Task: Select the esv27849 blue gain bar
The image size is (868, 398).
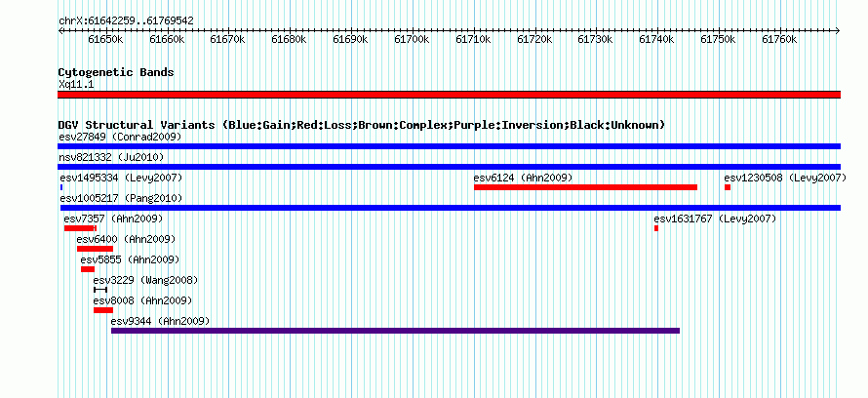Action: 449,146
